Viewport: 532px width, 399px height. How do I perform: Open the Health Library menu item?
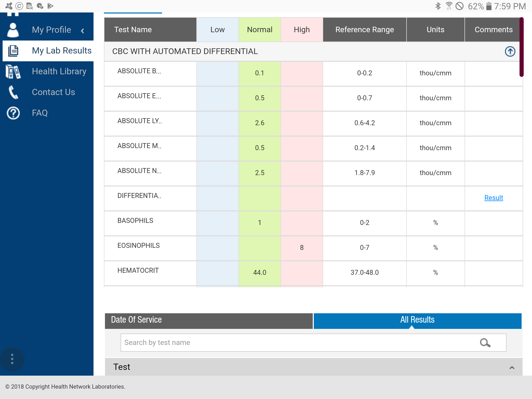59,71
